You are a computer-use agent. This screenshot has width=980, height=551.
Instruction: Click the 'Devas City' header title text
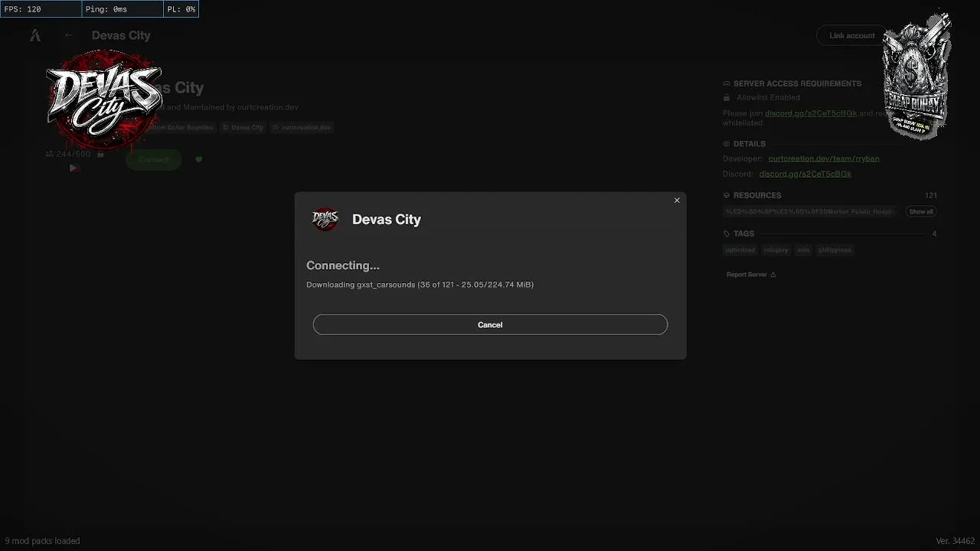(121, 35)
